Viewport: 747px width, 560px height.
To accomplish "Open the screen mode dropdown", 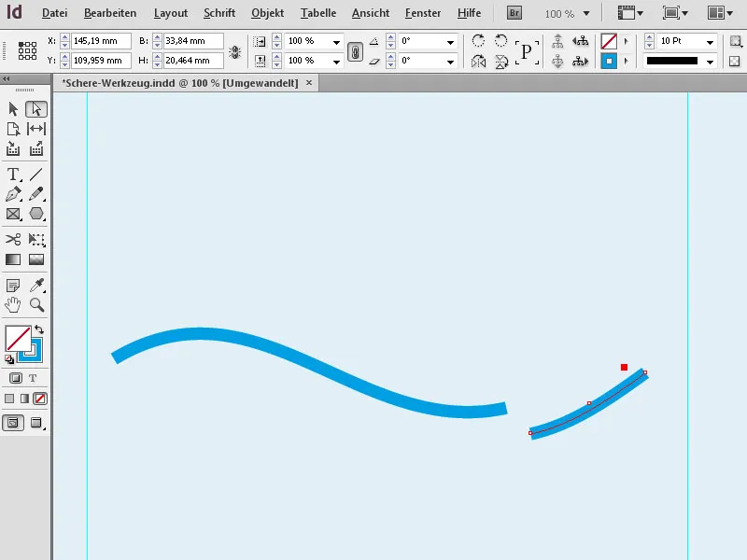I will [x=674, y=13].
